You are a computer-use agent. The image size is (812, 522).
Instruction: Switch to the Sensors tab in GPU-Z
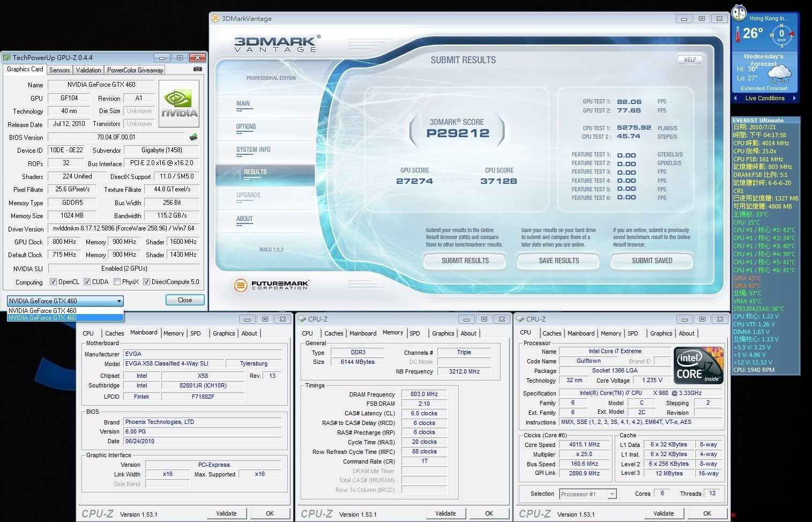click(59, 70)
